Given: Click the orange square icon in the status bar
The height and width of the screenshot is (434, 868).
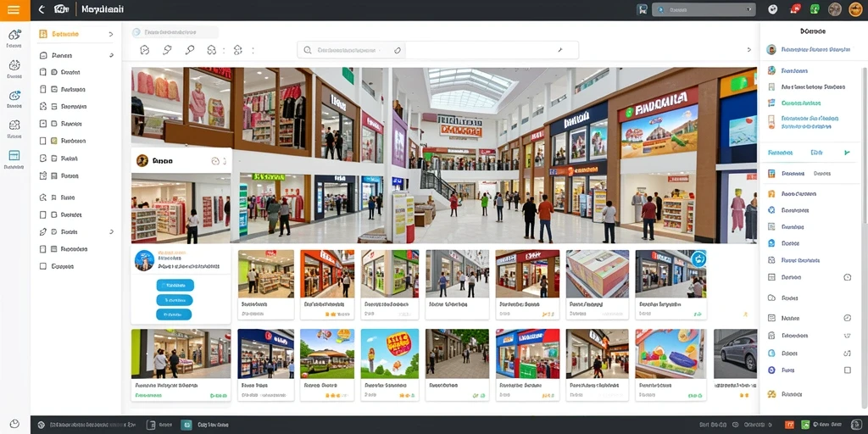Looking at the screenshot, I should pos(789,426).
